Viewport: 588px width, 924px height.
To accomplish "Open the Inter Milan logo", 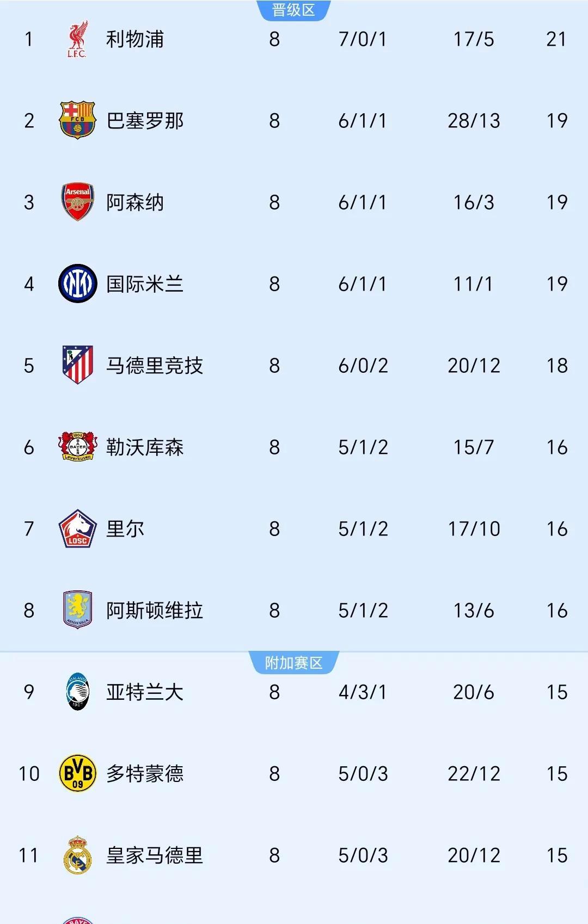I will click(x=77, y=284).
